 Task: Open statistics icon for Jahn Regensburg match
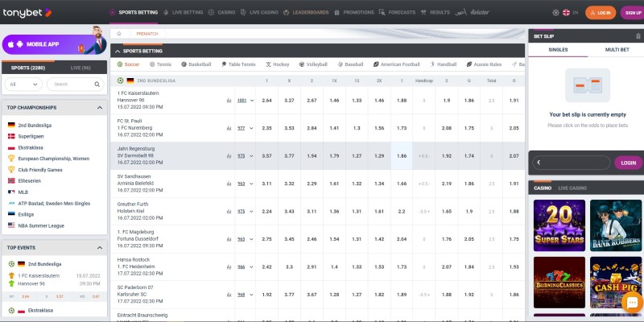click(229, 156)
